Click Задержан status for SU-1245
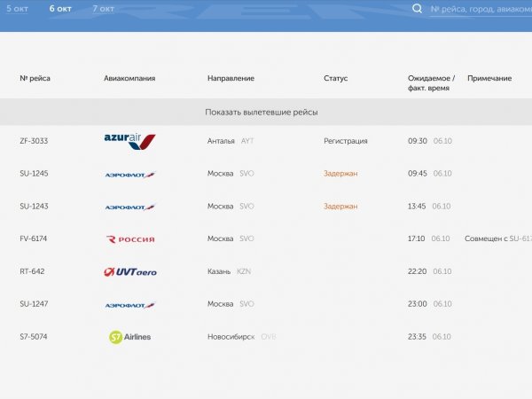 (x=340, y=174)
